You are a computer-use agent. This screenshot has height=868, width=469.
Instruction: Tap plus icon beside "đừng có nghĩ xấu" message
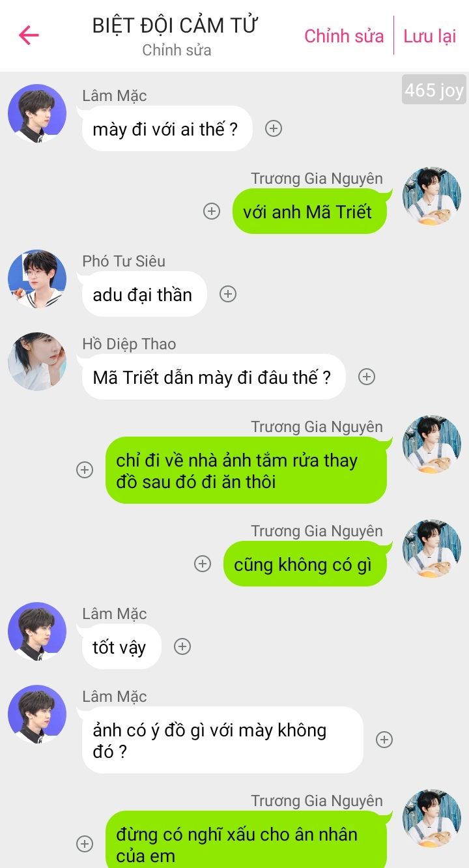(x=85, y=844)
